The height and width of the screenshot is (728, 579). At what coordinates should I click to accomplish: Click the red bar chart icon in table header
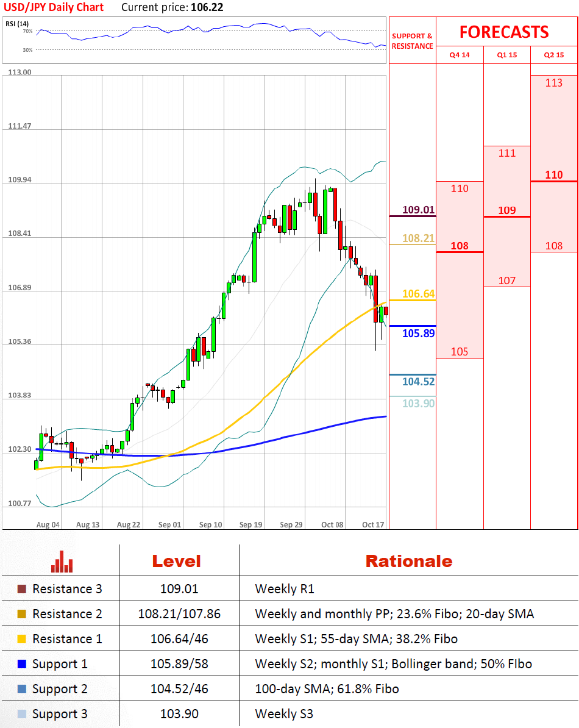[62, 562]
